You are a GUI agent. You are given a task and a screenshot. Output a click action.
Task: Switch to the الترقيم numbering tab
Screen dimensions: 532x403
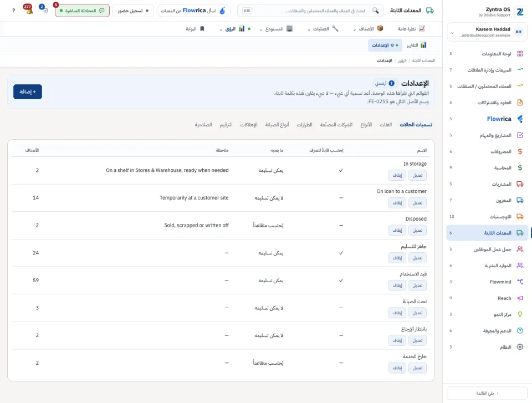click(226, 125)
